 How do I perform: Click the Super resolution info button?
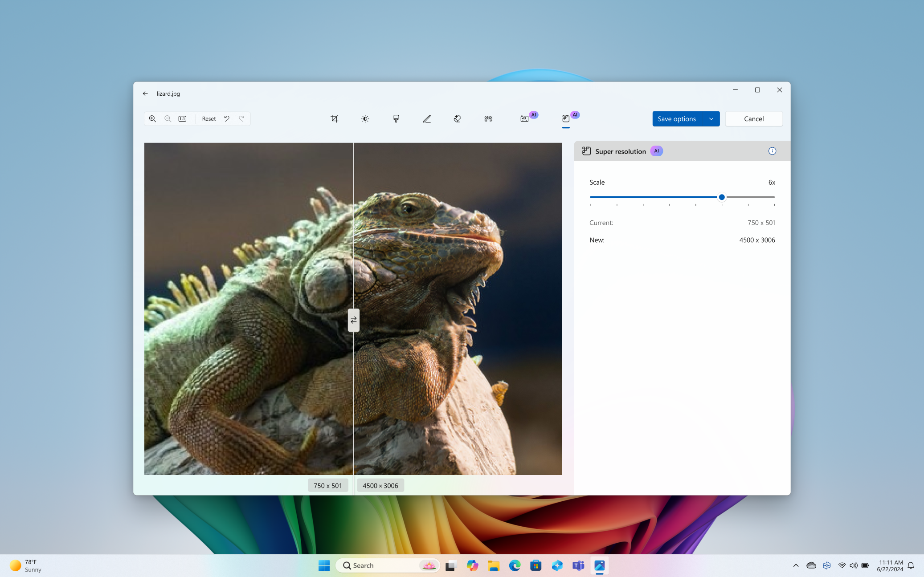point(772,151)
